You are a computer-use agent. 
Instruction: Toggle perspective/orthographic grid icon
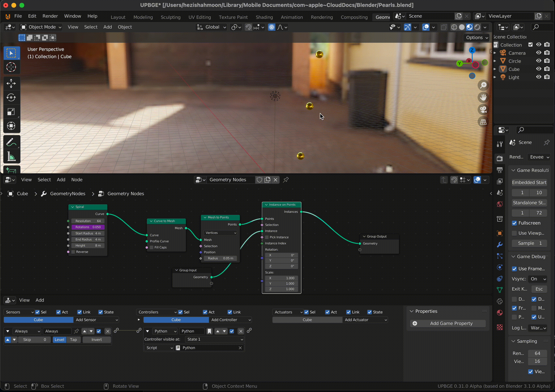click(483, 122)
